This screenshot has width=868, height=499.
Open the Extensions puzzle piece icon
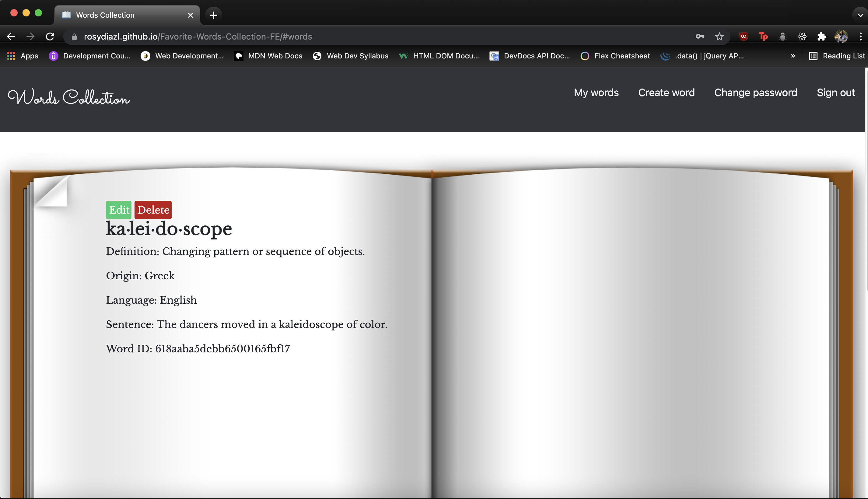(821, 36)
